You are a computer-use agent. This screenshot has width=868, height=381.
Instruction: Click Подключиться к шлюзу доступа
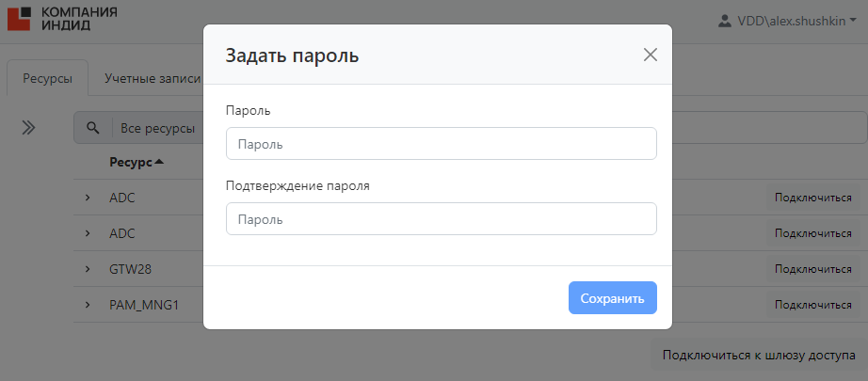tap(758, 356)
